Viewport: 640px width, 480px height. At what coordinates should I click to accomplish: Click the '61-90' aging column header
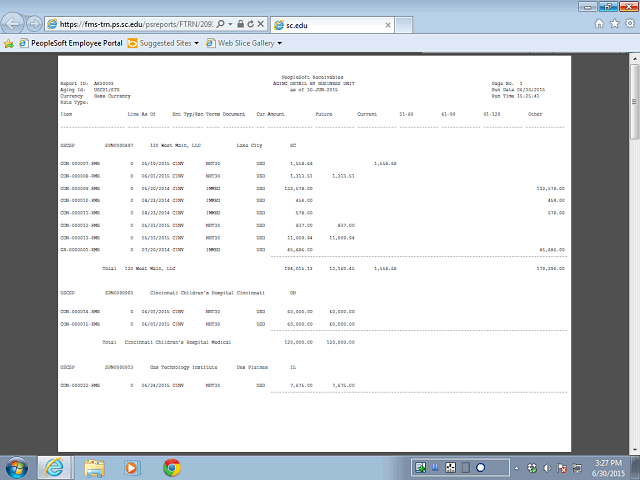click(x=448, y=114)
